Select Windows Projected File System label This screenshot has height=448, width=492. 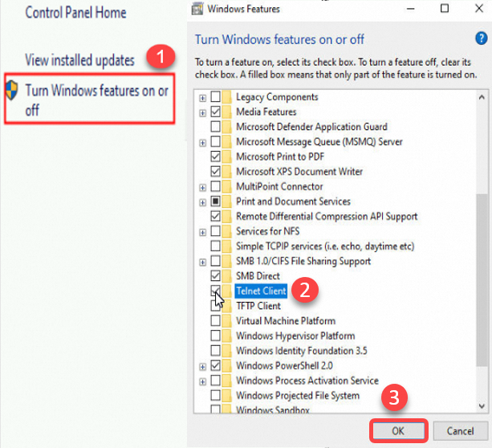click(x=298, y=396)
